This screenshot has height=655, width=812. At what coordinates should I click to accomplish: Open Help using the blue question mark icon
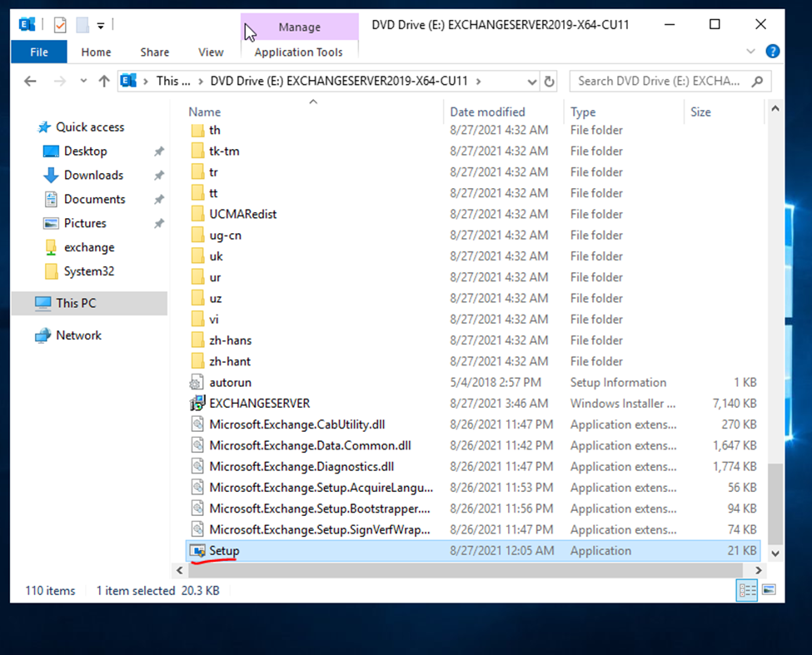[x=773, y=52]
